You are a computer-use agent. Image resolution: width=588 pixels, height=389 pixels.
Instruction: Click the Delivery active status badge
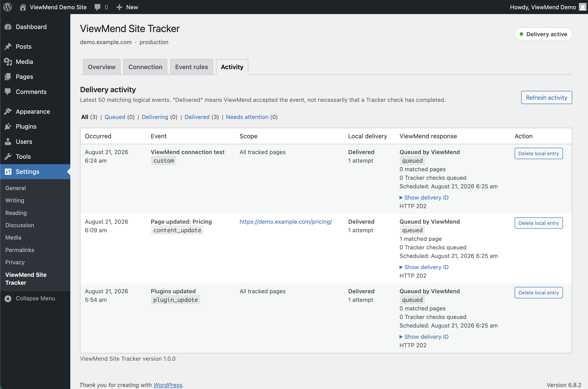click(543, 34)
